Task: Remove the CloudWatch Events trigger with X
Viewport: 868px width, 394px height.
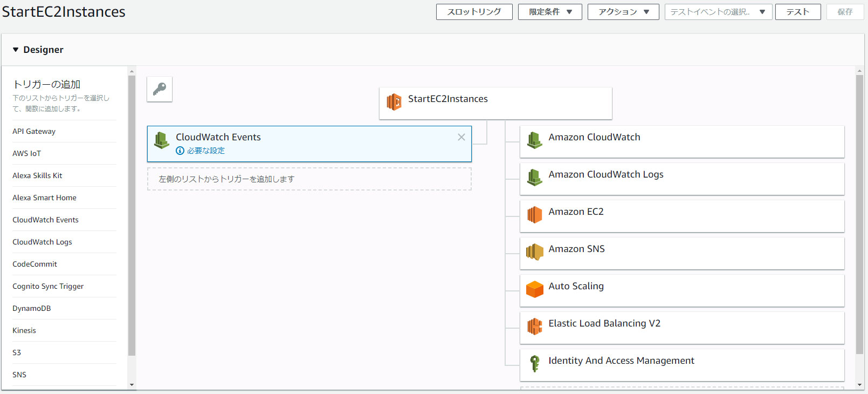Action: click(461, 137)
